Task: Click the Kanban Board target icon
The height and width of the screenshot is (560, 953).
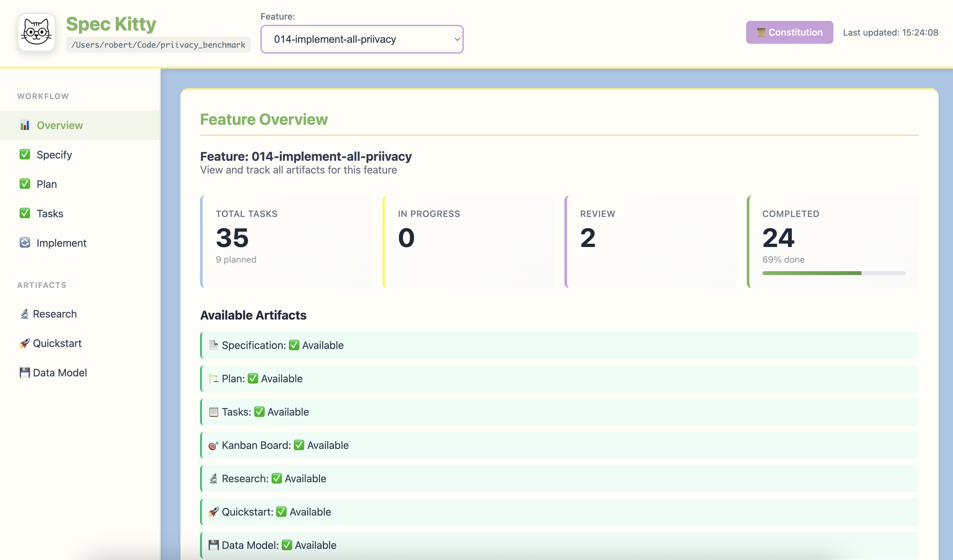Action: [x=213, y=445]
